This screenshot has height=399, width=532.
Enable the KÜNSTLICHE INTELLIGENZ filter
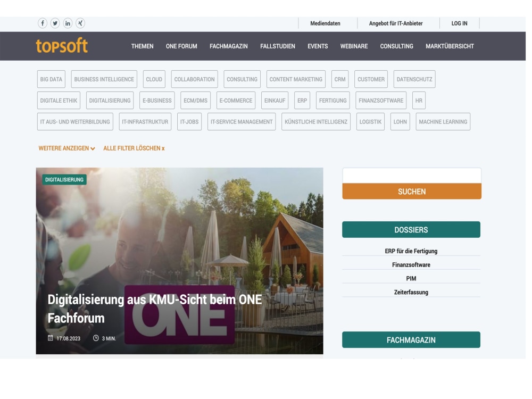pyautogui.click(x=316, y=121)
